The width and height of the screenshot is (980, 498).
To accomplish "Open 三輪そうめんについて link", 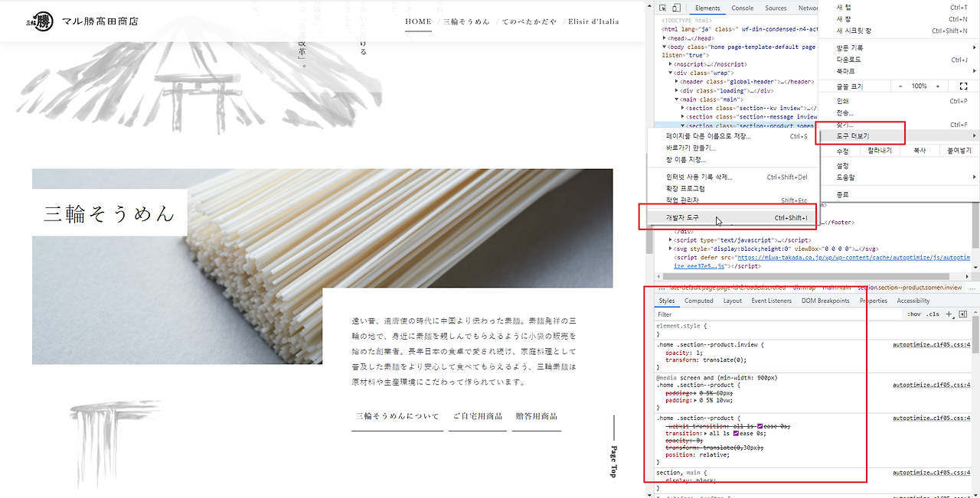I will [x=397, y=416].
